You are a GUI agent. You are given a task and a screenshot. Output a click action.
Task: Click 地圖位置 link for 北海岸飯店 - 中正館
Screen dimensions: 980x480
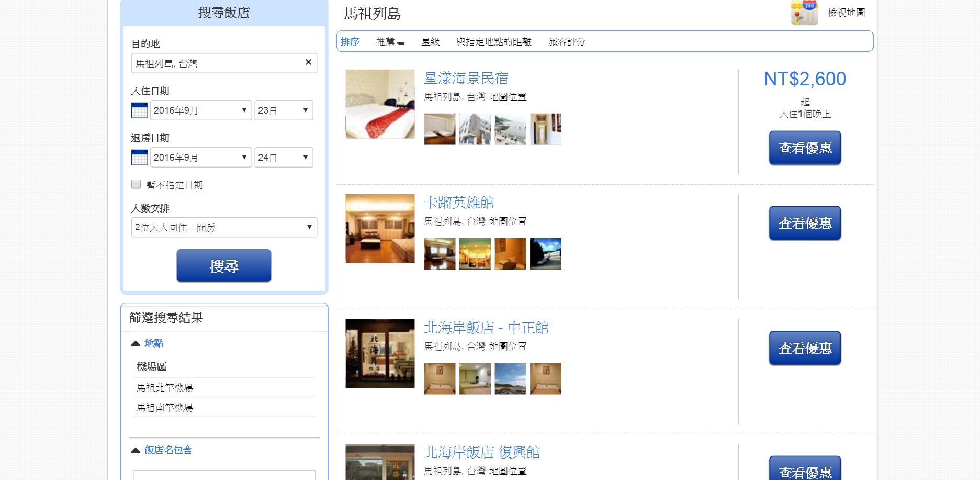tap(508, 347)
